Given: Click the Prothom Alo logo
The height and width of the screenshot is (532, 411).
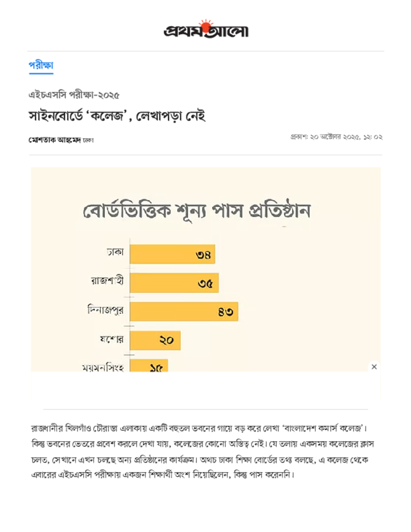Looking at the screenshot, I should [206, 30].
